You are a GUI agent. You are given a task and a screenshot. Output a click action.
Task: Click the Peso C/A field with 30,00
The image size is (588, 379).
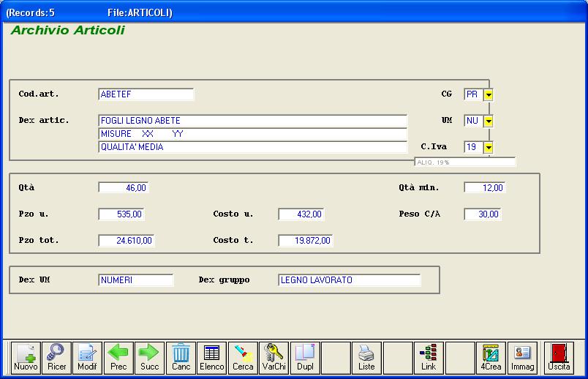pos(483,214)
